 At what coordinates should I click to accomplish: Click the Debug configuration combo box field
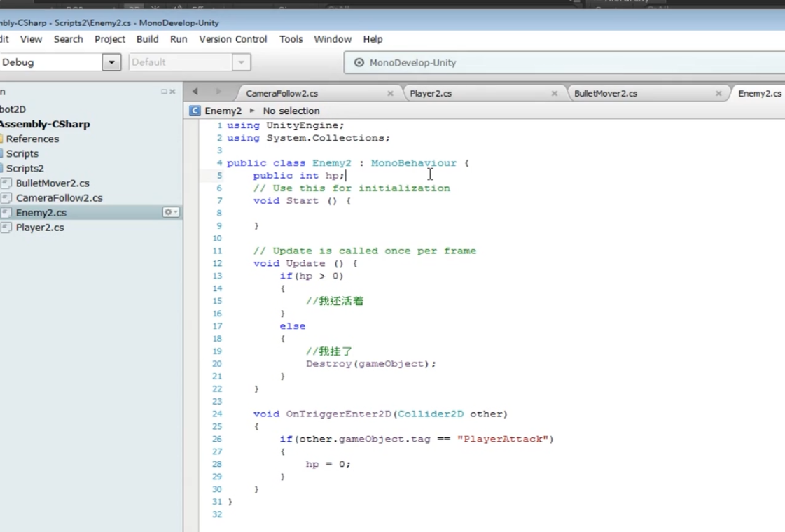click(51, 62)
